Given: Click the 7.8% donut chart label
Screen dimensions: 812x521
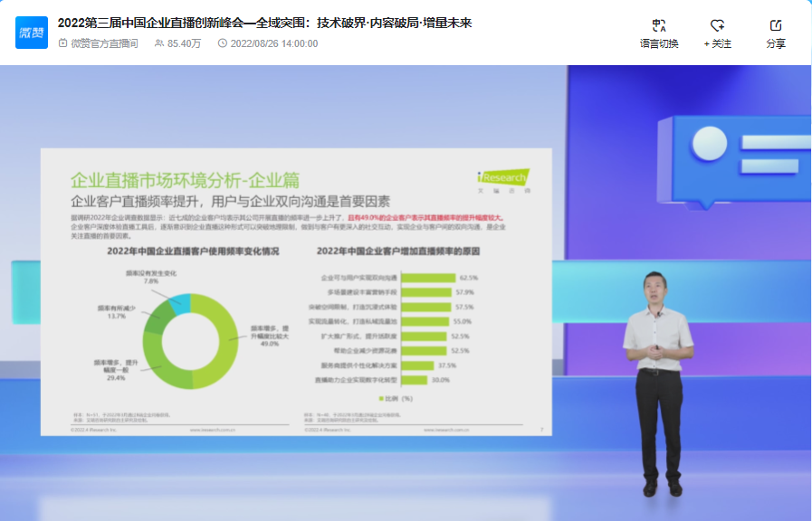Looking at the screenshot, I should pos(150,281).
